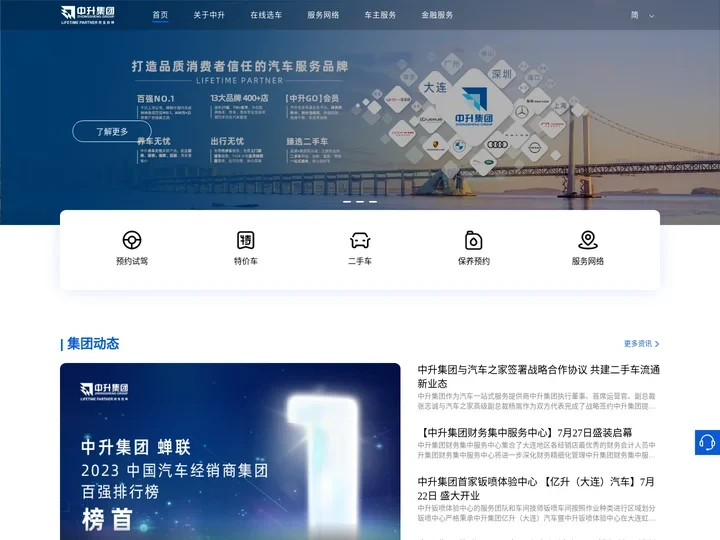The width and height of the screenshot is (720, 540).
Task: Click the Zhongsheng Group logo in header
Action: tap(88, 15)
